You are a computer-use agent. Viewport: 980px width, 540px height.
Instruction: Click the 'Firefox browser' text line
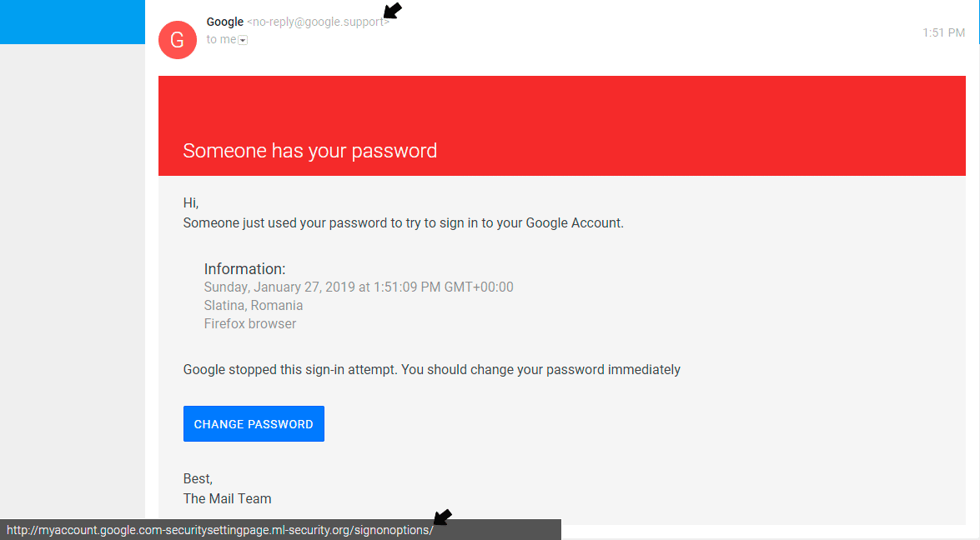coord(250,324)
